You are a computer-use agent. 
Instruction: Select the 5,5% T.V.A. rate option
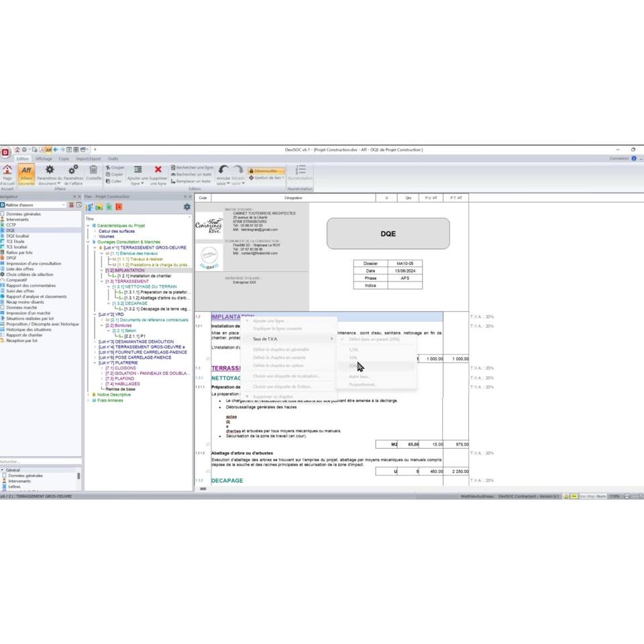[354, 350]
